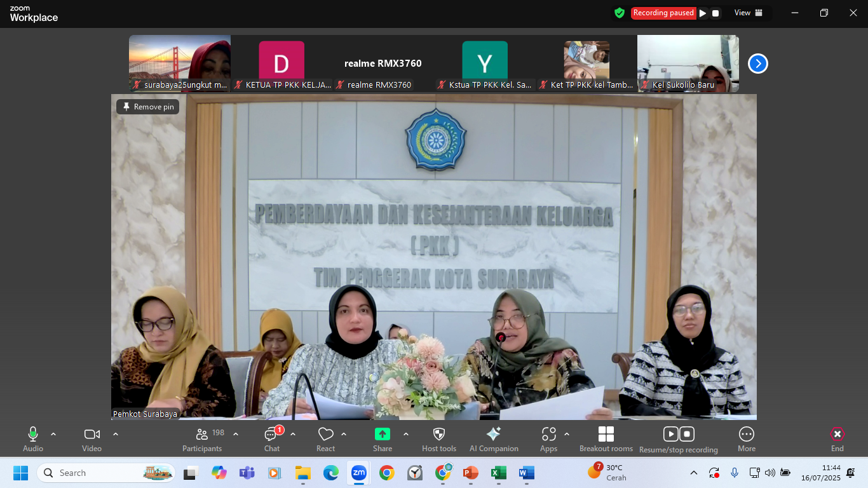The image size is (868, 488).
Task: Expand reaction options arrow next to React
Action: [344, 434]
